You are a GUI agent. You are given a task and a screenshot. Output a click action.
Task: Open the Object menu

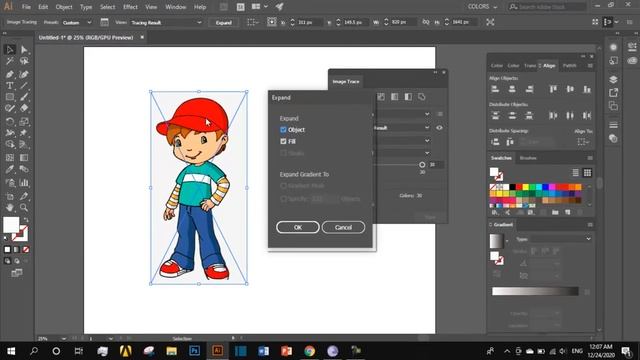pyautogui.click(x=64, y=7)
